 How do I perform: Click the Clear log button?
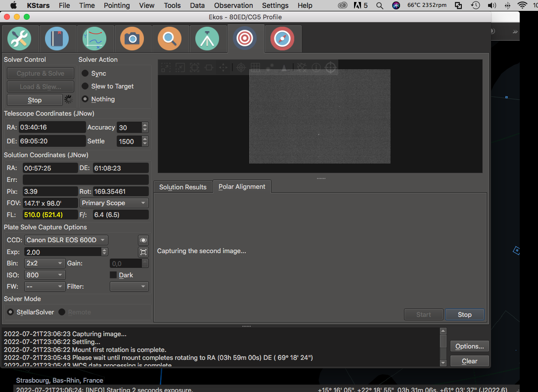click(x=469, y=361)
